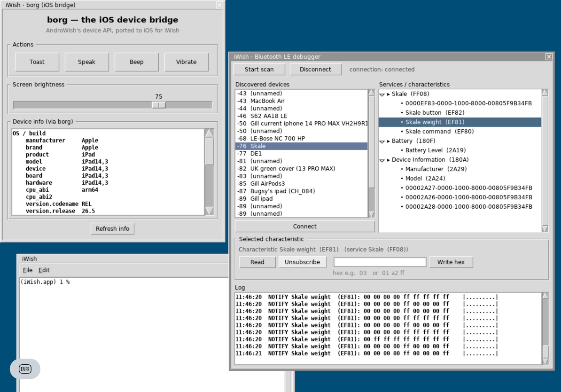561x392 pixels.
Task: Click down arrow of Device info scrollbar
Action: (209, 211)
